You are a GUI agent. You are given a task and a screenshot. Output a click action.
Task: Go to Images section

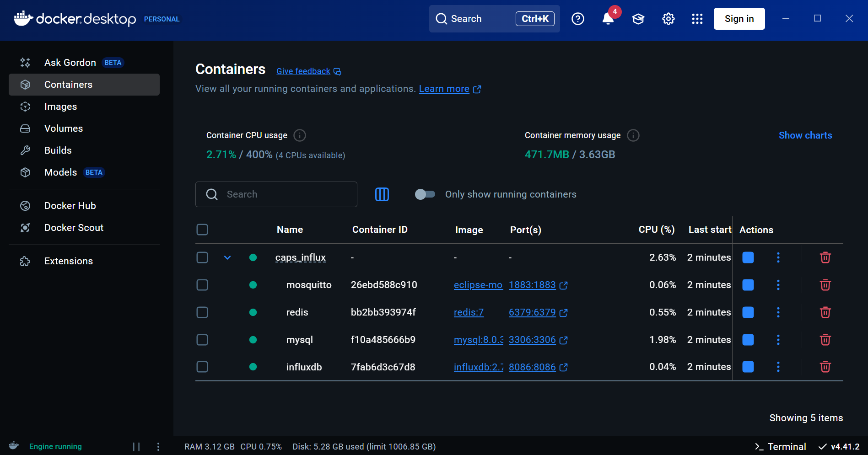(x=84, y=107)
